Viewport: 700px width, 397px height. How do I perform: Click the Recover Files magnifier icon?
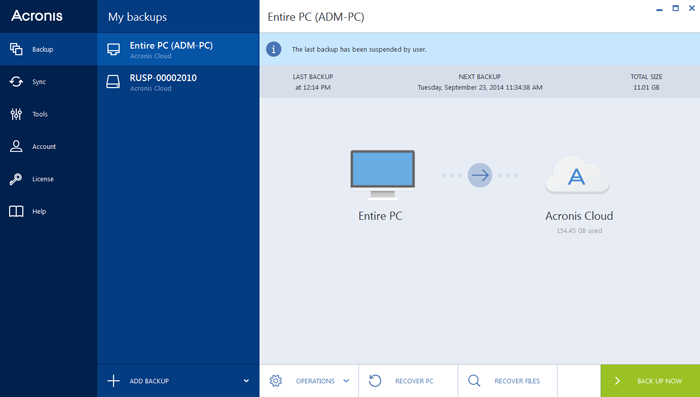[474, 381]
